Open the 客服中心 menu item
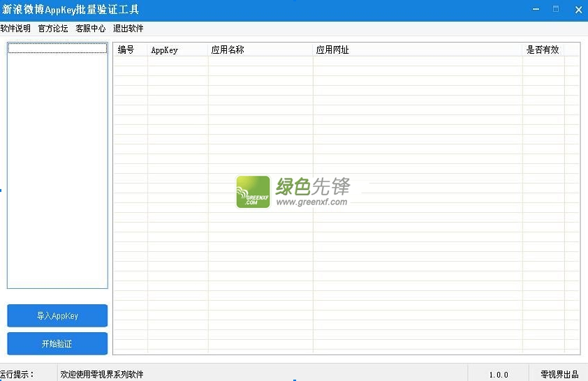The height and width of the screenshot is (381, 588). 90,29
